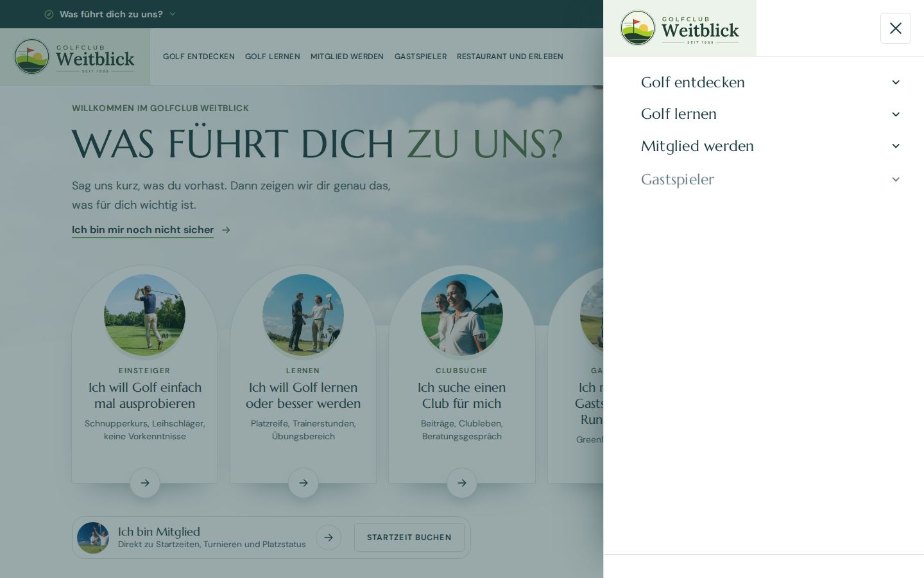Screen dimensions: 924x578
Task: Select GOLF ENTDECKEN in the header navigation
Action: [199, 57]
